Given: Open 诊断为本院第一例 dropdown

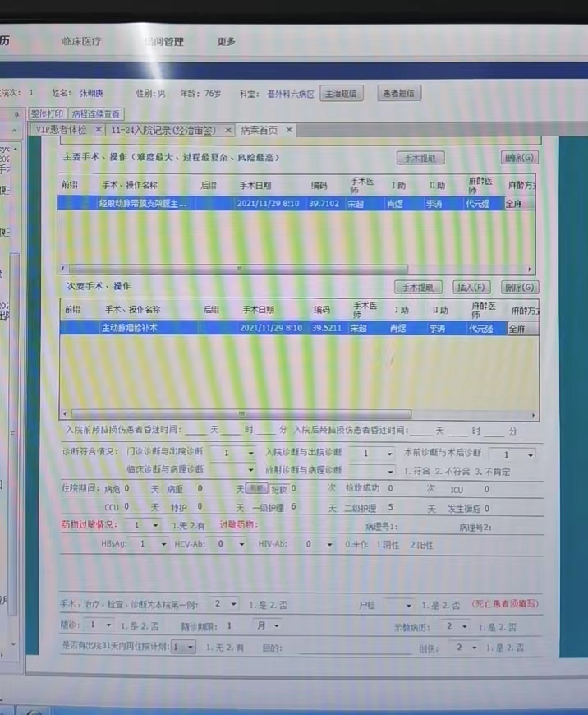Looking at the screenshot, I should [234, 604].
